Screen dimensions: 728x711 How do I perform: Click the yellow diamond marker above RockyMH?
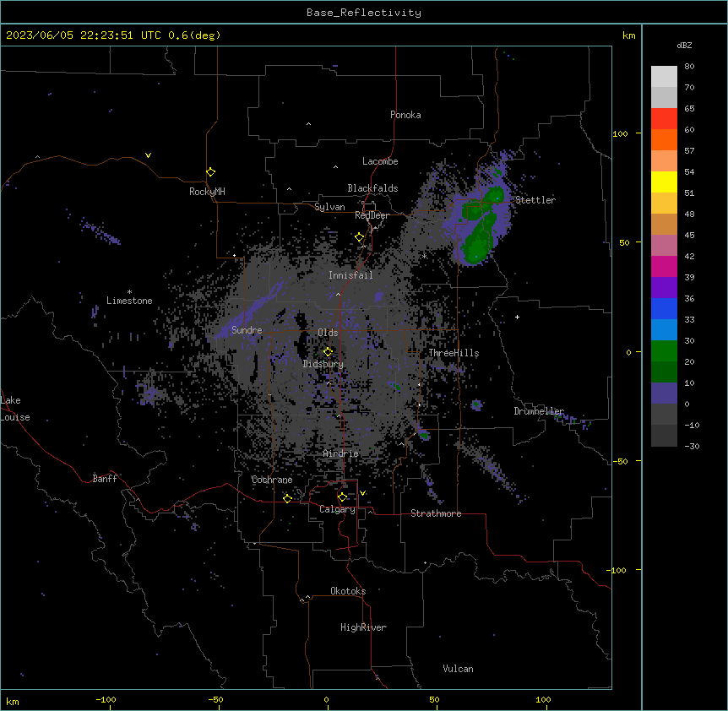(211, 172)
